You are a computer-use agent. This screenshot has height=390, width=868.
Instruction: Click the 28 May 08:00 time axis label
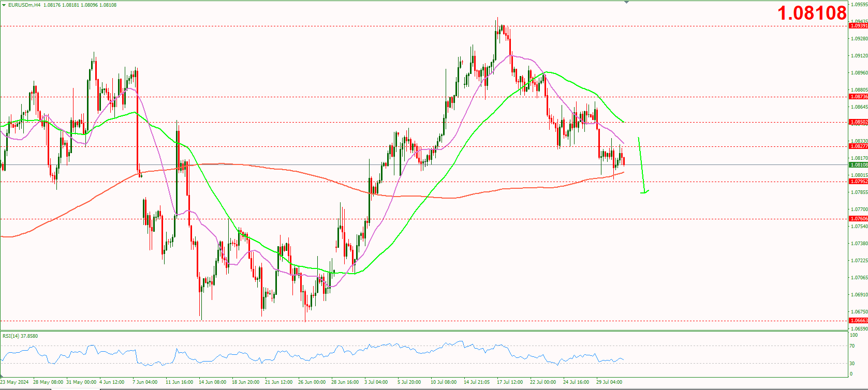click(48, 382)
